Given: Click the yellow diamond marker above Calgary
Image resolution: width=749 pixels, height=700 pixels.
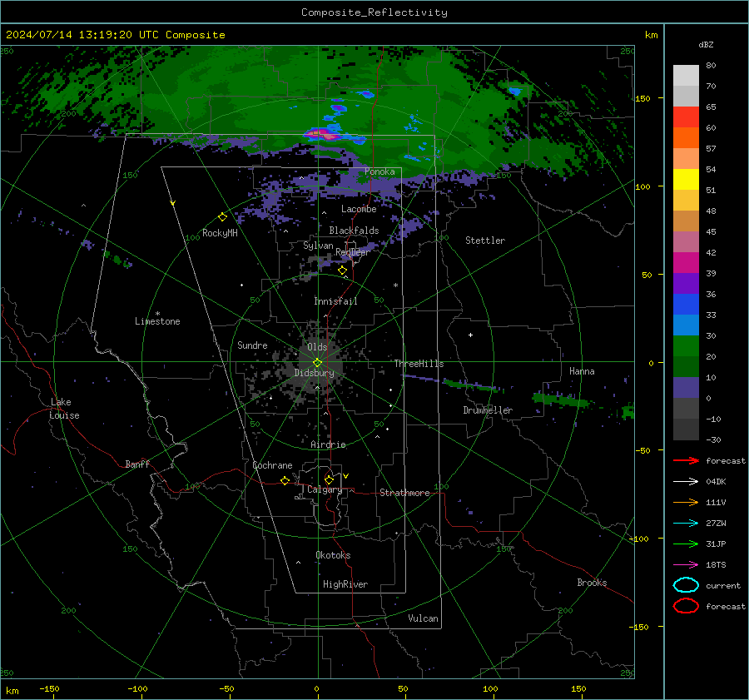Looking at the screenshot, I should [x=329, y=479].
